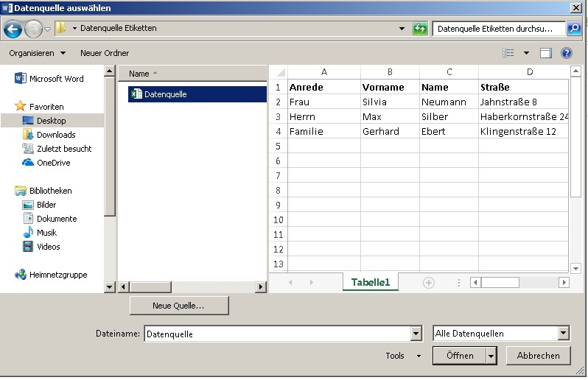Open the Organisieren menu
Image resolution: width=588 pixels, height=380 pixels.
37,53
